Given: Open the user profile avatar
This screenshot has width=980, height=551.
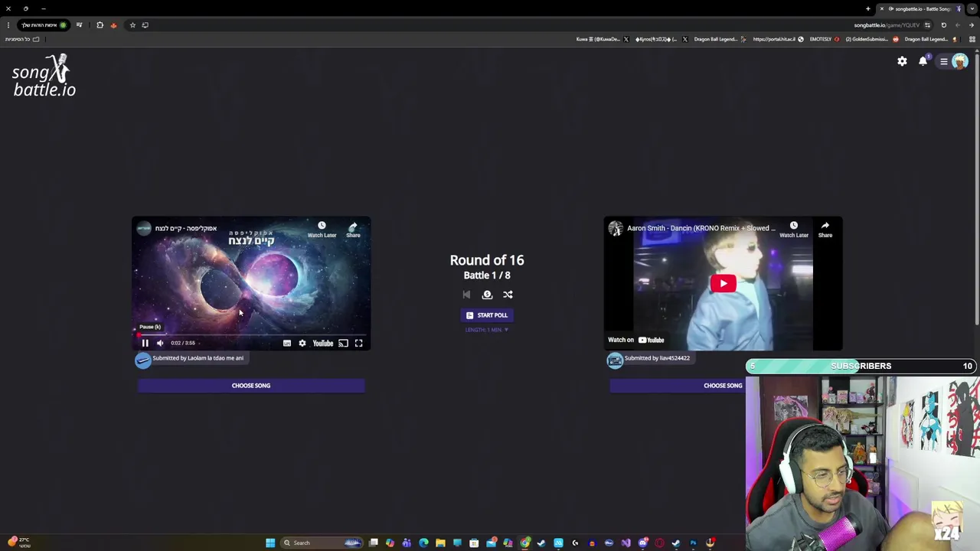Looking at the screenshot, I should pyautogui.click(x=960, y=62).
